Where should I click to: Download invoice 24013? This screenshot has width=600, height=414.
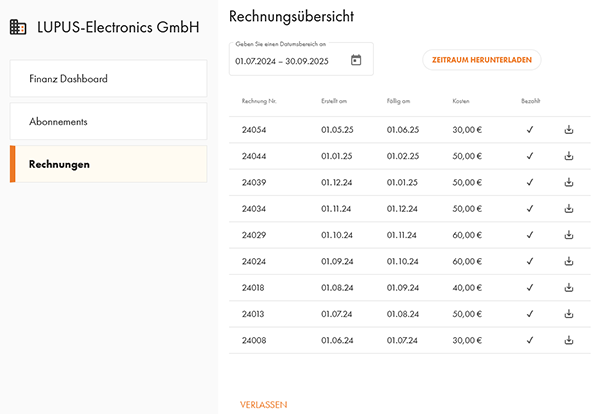pos(569,314)
